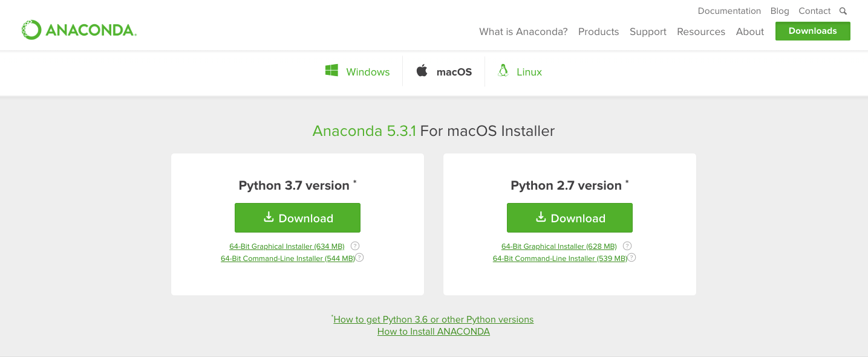Select the Windows logo icon
The width and height of the screenshot is (868, 357).
pos(331,71)
